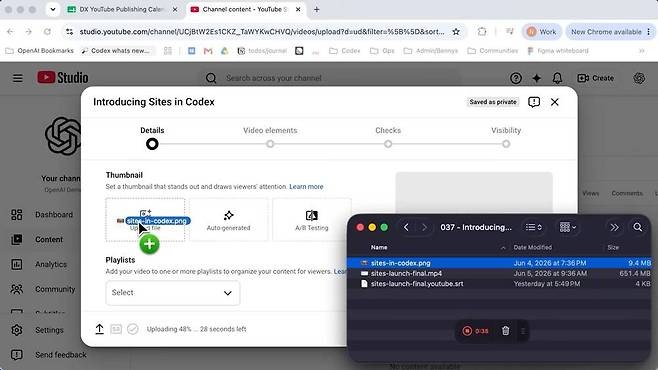Open the Playlists Select dropdown
Image resolution: width=658 pixels, height=370 pixels.
[x=172, y=293]
